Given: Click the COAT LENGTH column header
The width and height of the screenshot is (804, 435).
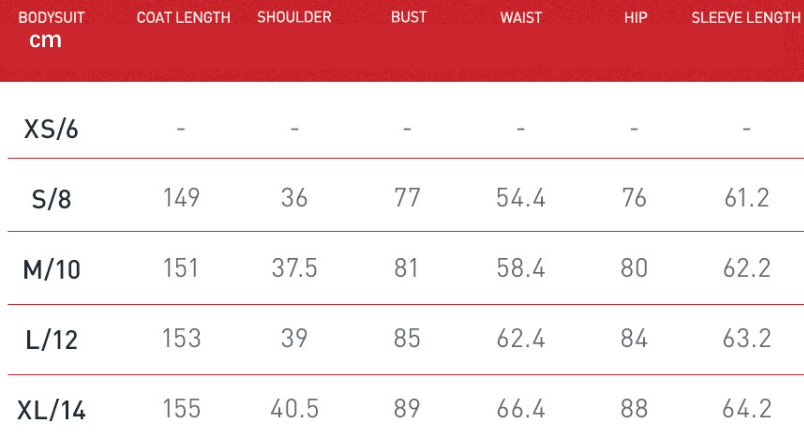Looking at the screenshot, I should 183,18.
